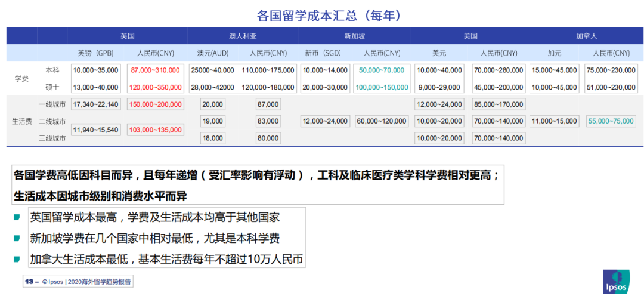Image resolution: width=644 pixels, height=302 pixels.
Task: Click the red 150,000~200,000 living cost cell
Action: click(x=155, y=104)
